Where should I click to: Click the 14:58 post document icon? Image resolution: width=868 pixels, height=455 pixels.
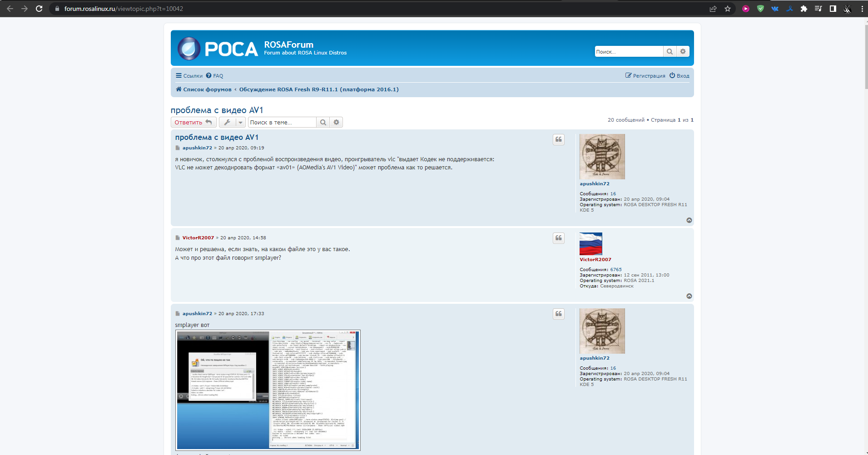[x=178, y=238]
